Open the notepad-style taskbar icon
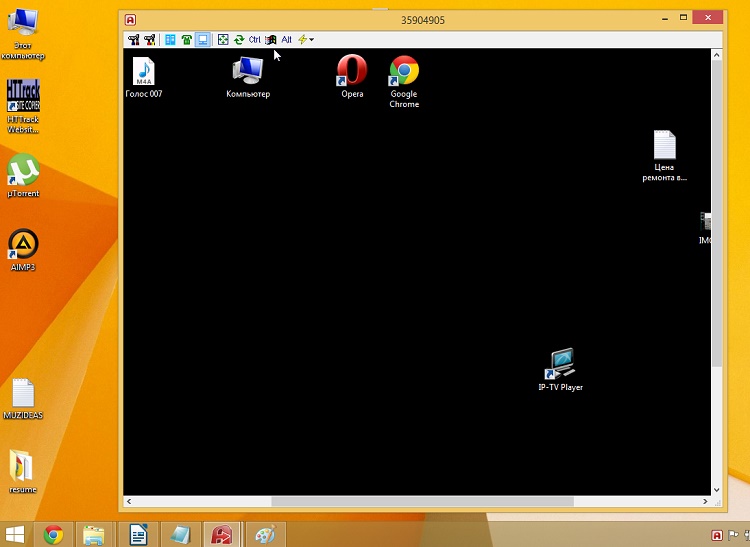 [x=180, y=534]
